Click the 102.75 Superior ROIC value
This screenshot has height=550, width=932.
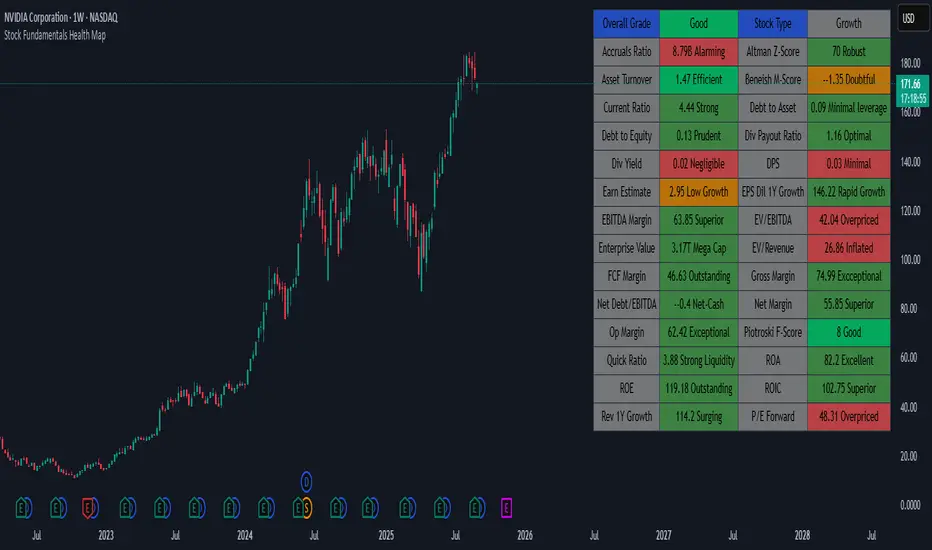pyautogui.click(x=849, y=389)
